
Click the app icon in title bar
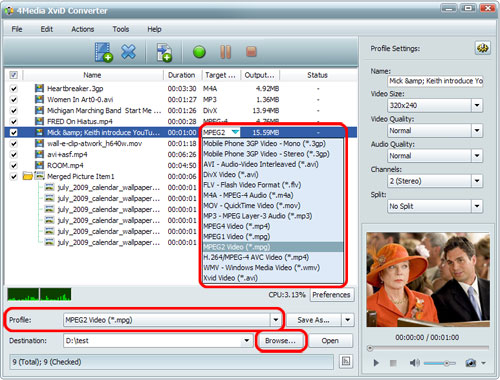click(8, 11)
